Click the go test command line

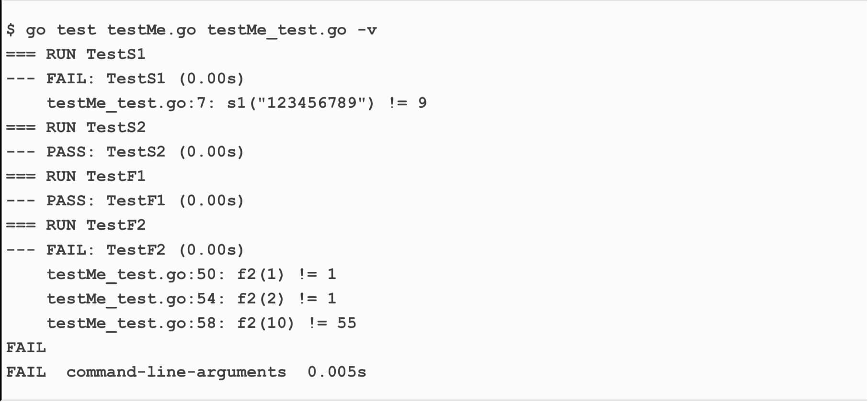[192, 30]
